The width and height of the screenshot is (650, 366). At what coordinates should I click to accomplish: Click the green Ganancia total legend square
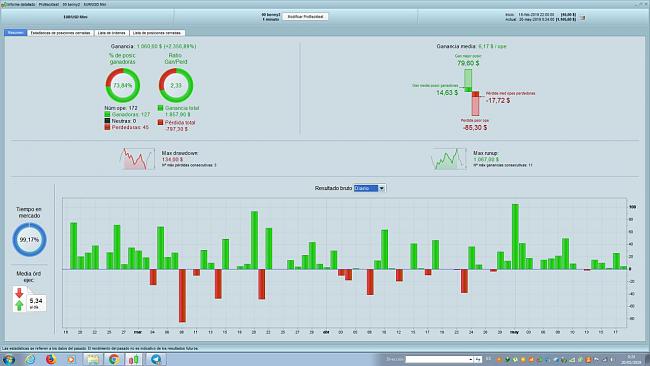pos(160,108)
